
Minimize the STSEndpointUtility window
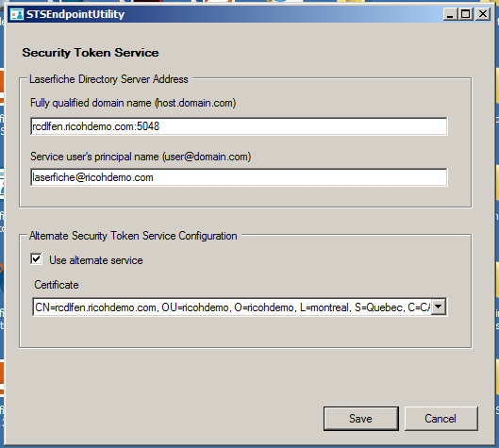(x=450, y=14)
